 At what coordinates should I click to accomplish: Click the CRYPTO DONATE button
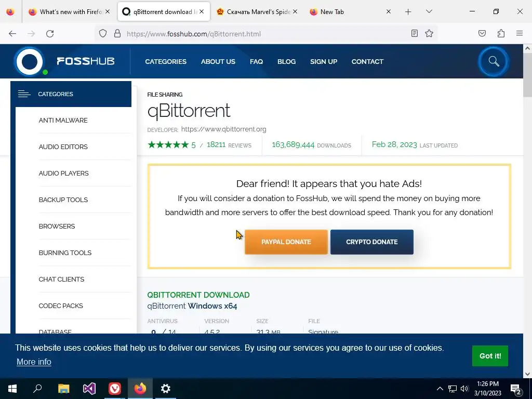(372, 242)
